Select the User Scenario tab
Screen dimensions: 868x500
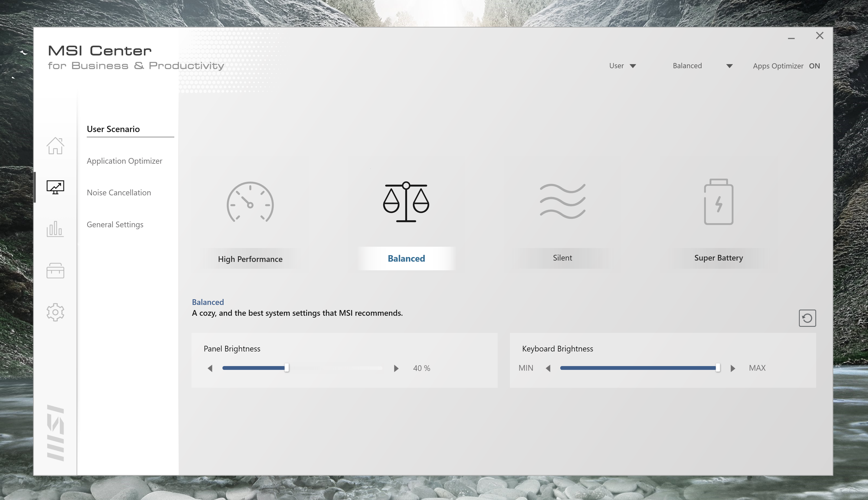(x=113, y=129)
